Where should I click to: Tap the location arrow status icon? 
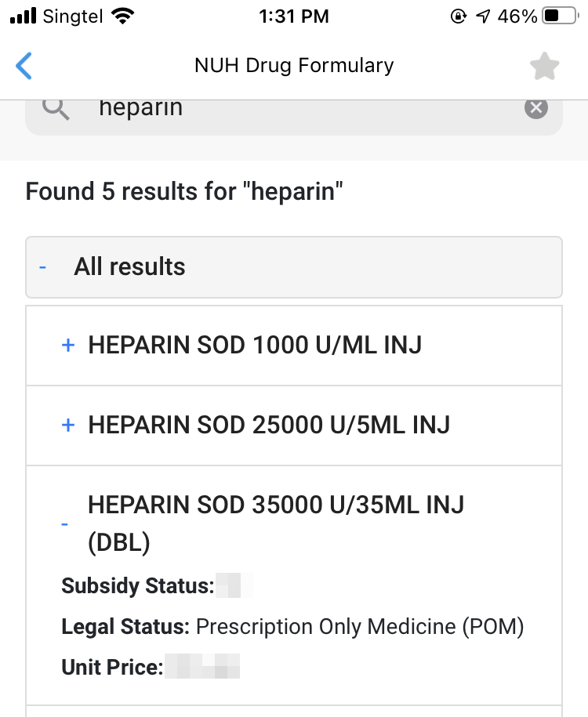pos(482,16)
